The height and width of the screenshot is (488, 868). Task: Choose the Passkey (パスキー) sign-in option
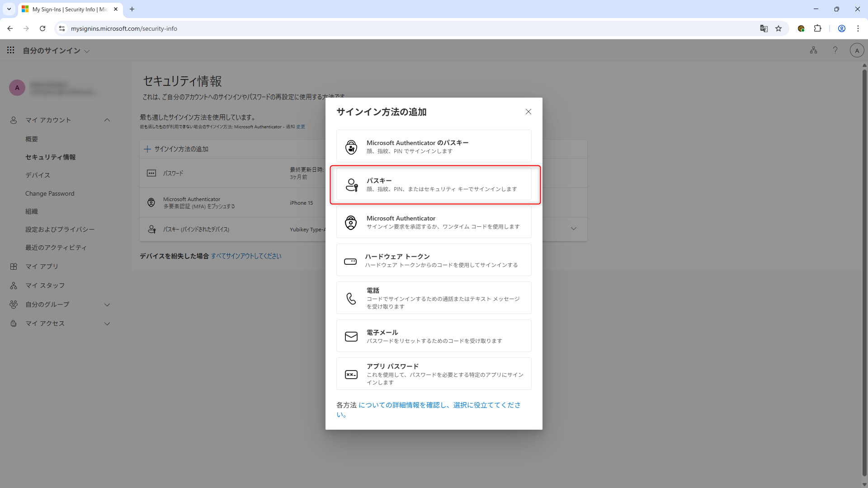coord(434,184)
